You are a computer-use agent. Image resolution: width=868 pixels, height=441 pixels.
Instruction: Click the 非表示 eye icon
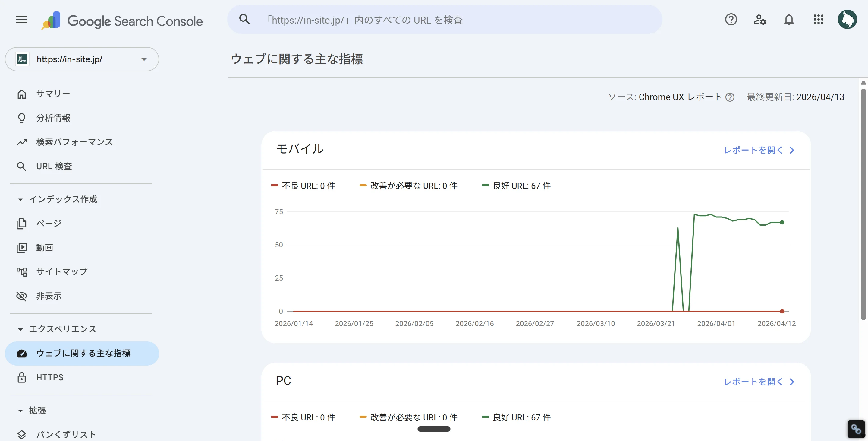22,296
